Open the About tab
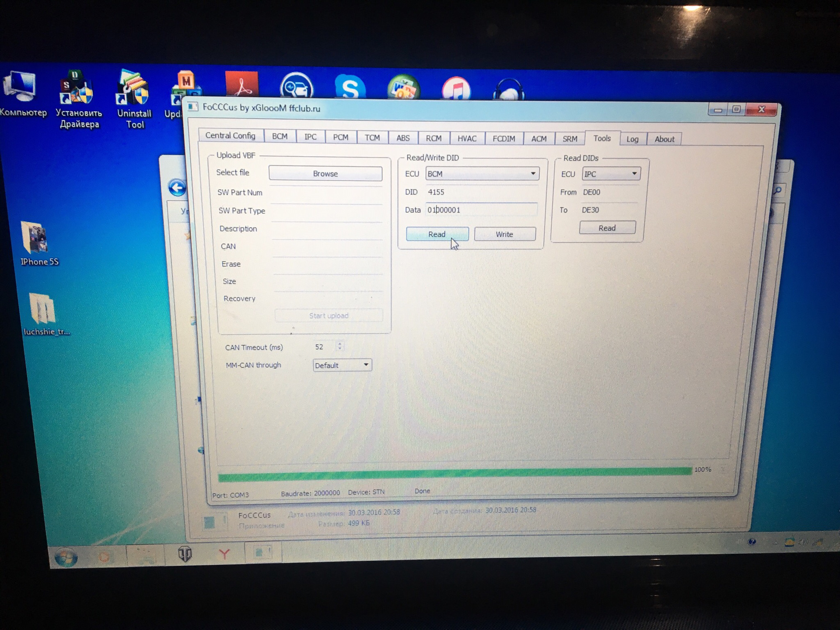Screen dimensions: 840x630 pyautogui.click(x=664, y=139)
